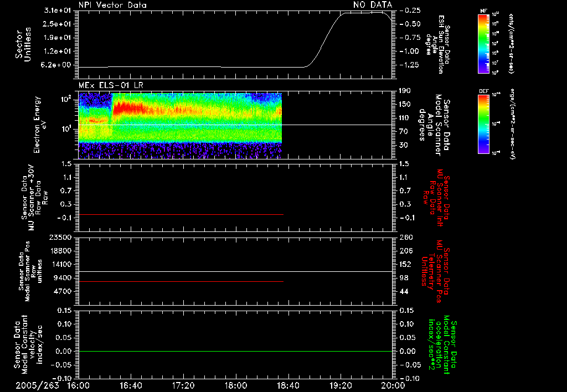This screenshot has height=392, width=567.
Task: Click the white line in Scanner Pos panel
Action: [235, 271]
